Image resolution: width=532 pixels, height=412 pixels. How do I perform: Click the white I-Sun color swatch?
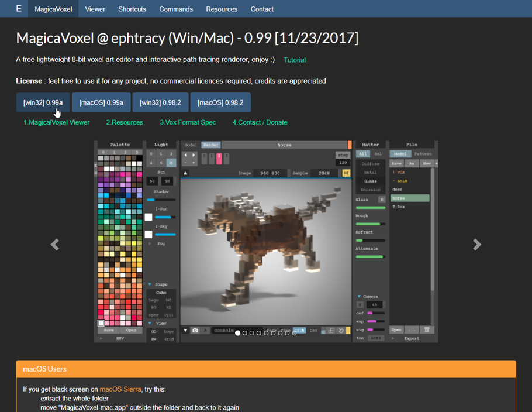click(148, 217)
